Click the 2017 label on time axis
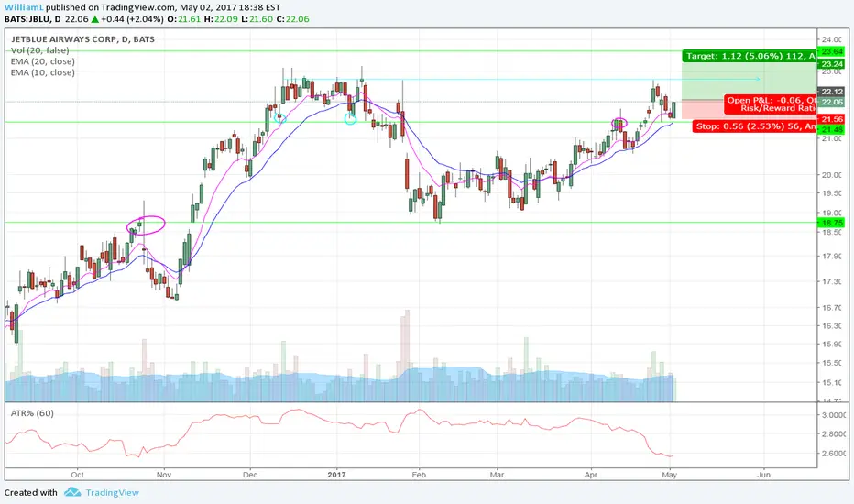This screenshot has height=504, width=854. (336, 475)
